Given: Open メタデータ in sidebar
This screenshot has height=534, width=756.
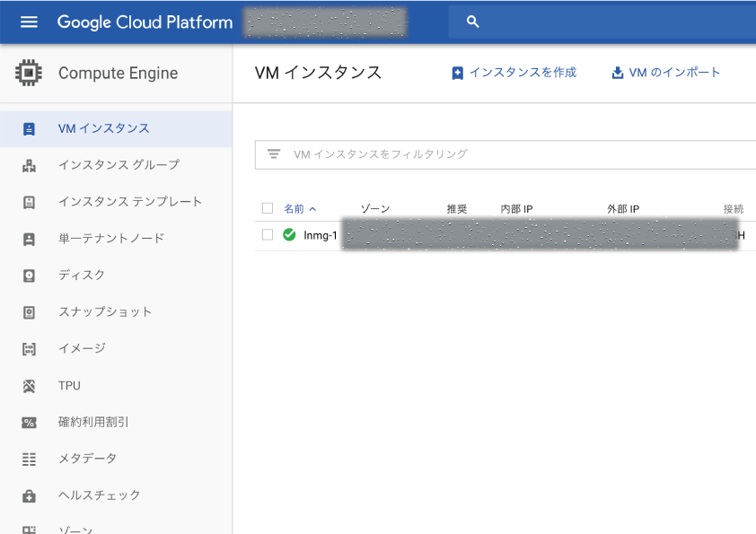Looking at the screenshot, I should click(x=116, y=459).
